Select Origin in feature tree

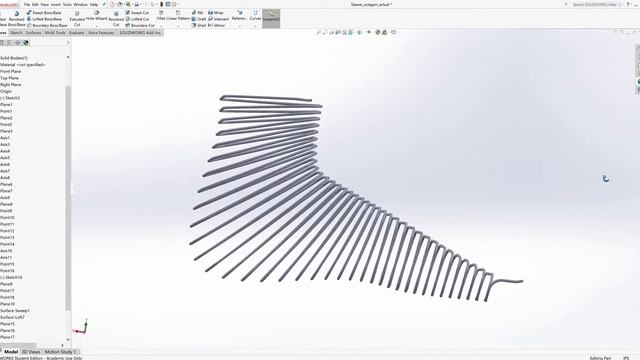pos(6,91)
